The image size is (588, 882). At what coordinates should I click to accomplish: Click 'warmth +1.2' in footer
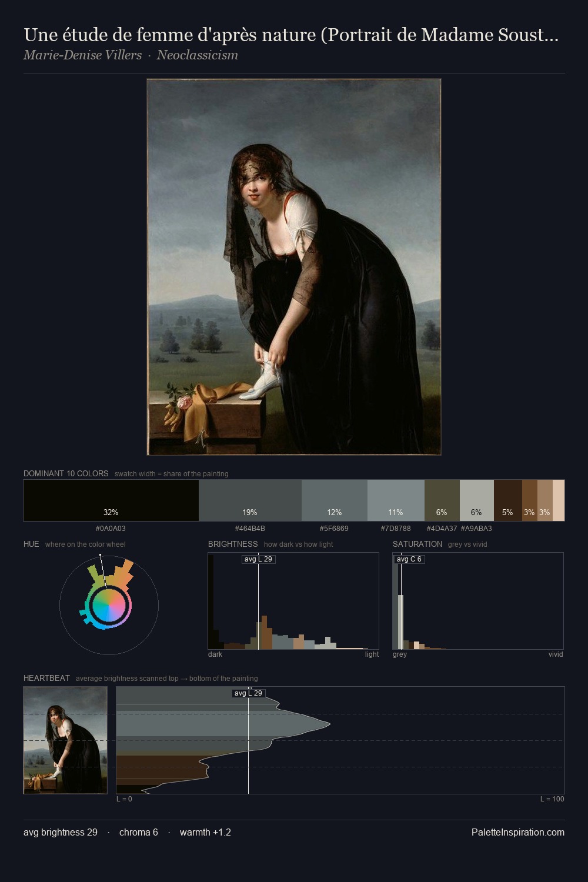(205, 833)
